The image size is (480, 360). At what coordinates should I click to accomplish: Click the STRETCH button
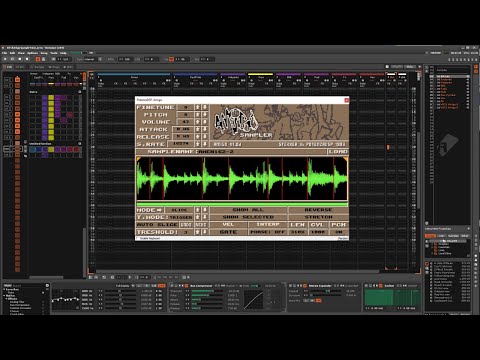[318, 217]
